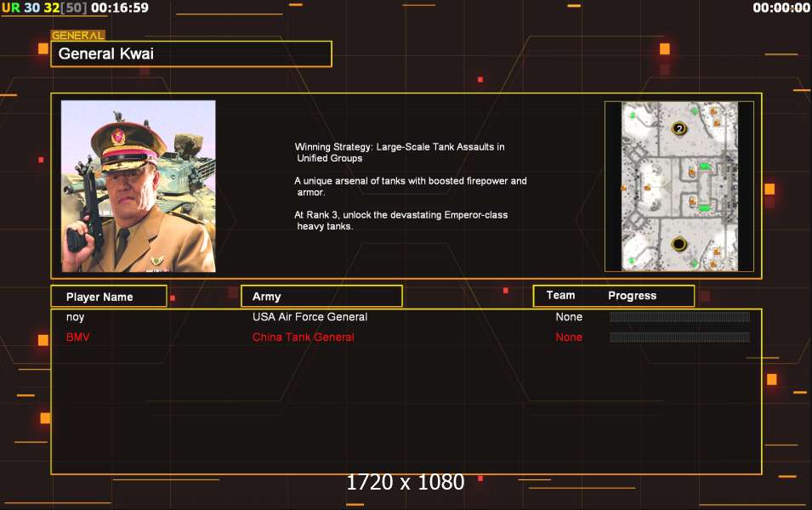Click General Kwai's portrait image
Image resolution: width=812 pixels, height=510 pixels.
[x=139, y=186]
